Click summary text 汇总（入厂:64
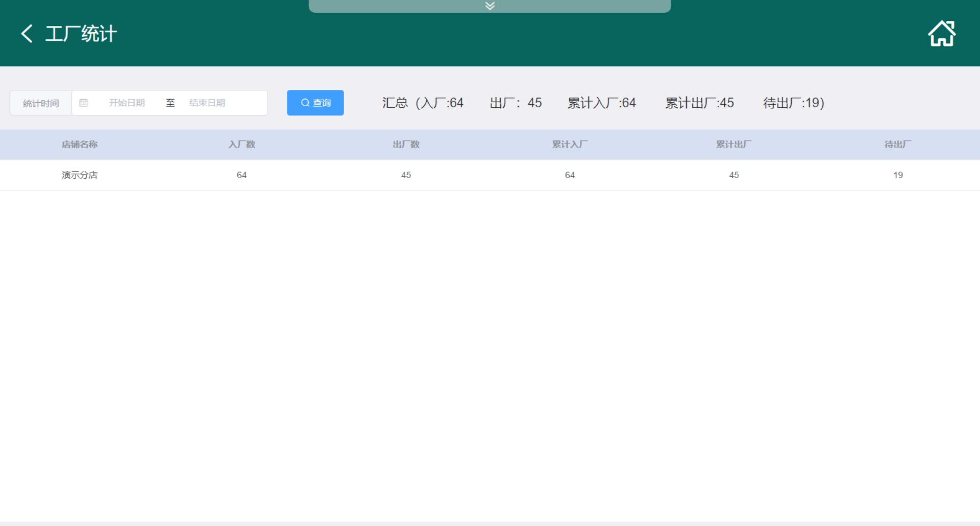 423,103
